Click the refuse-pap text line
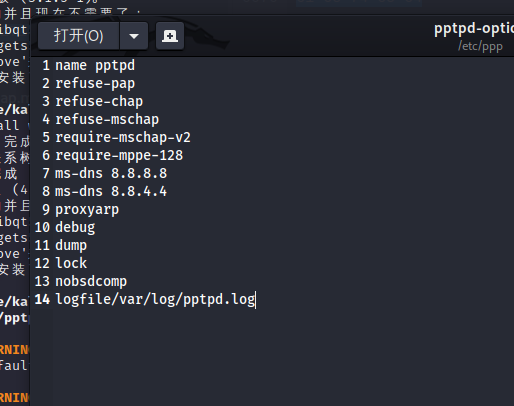514x406 pixels. click(x=95, y=83)
